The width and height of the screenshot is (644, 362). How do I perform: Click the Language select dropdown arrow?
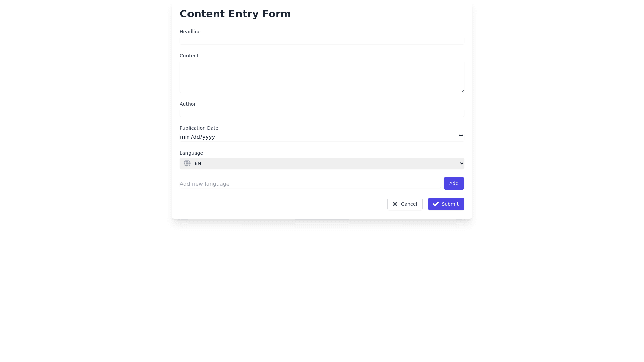(x=461, y=163)
